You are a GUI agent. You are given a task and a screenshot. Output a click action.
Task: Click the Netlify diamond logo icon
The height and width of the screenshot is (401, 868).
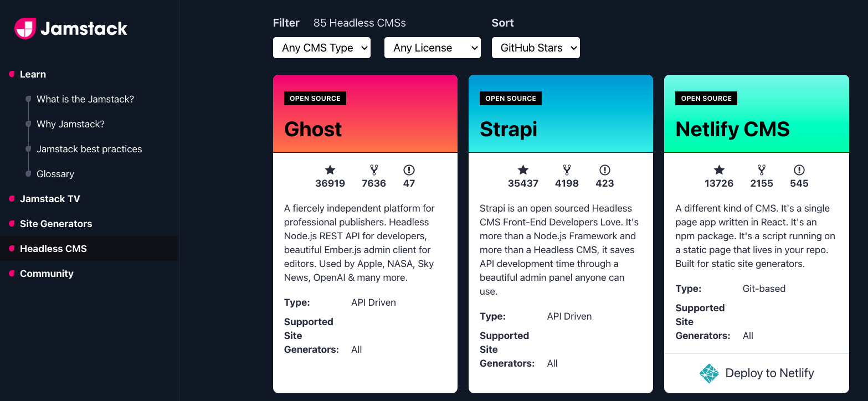click(x=709, y=374)
